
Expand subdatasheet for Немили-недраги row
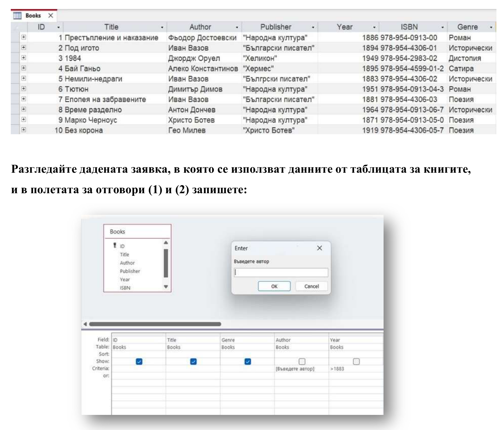(23, 78)
